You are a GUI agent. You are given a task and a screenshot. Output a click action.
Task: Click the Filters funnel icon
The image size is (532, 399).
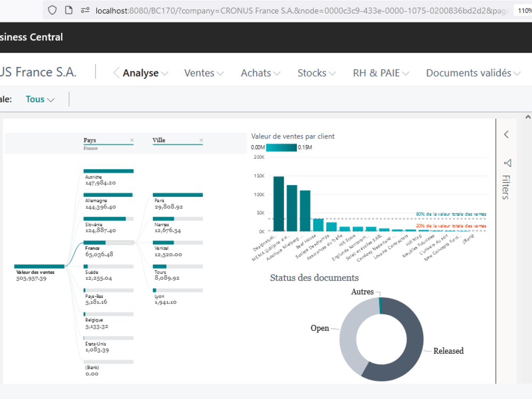pyautogui.click(x=507, y=163)
